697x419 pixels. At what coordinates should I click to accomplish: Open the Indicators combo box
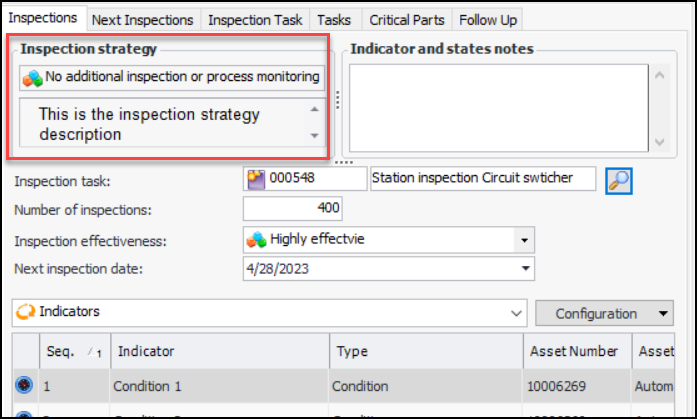[x=516, y=313]
